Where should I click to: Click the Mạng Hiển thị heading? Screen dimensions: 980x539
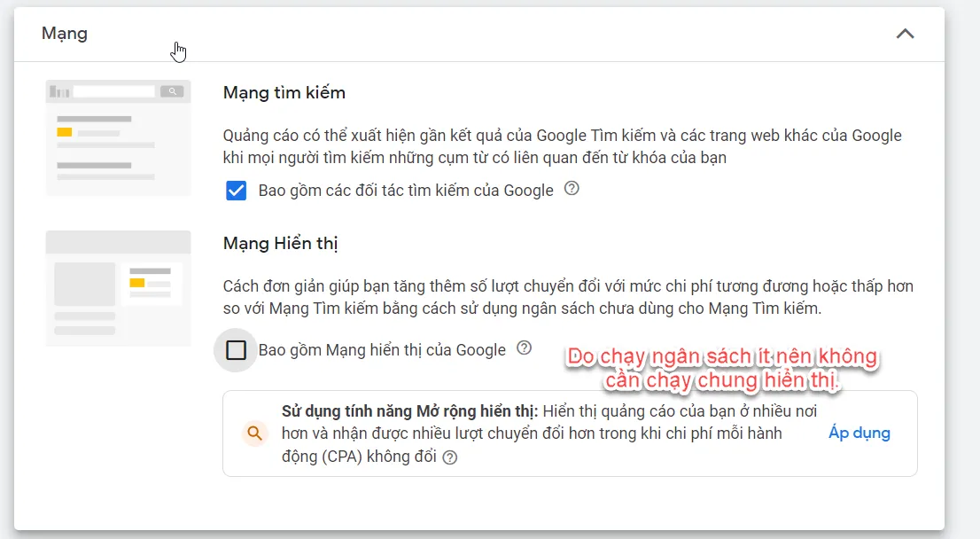[x=281, y=243]
